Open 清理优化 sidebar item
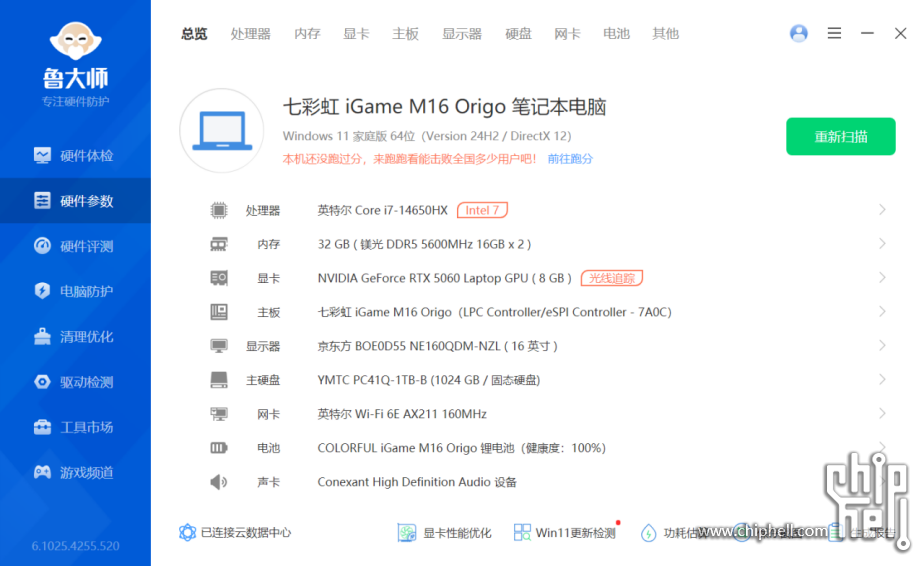The height and width of the screenshot is (566, 924). coord(75,337)
